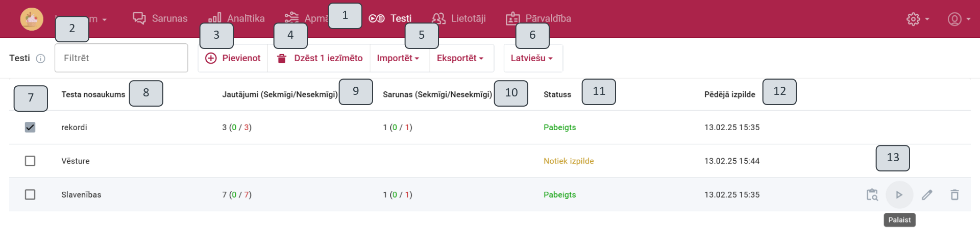The image size is (980, 250).
Task: Click the pencil edit icon for Slavenības
Action: click(927, 194)
